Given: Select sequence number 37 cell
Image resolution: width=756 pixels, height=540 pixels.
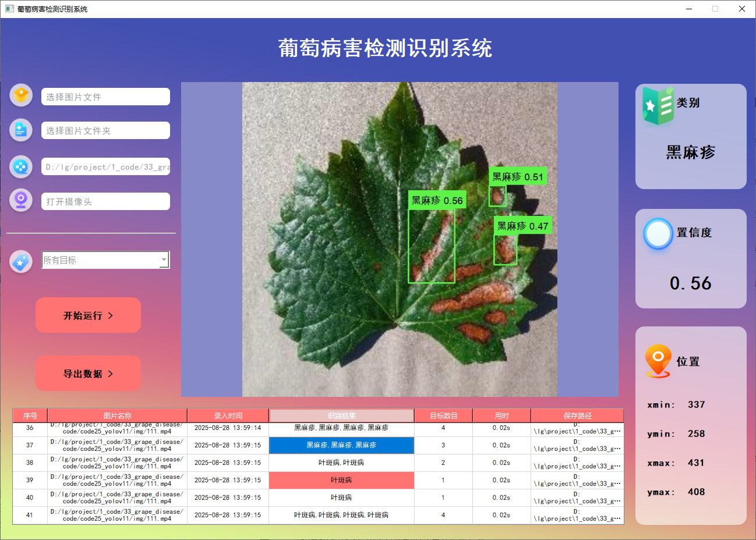Looking at the screenshot, I should tap(30, 445).
